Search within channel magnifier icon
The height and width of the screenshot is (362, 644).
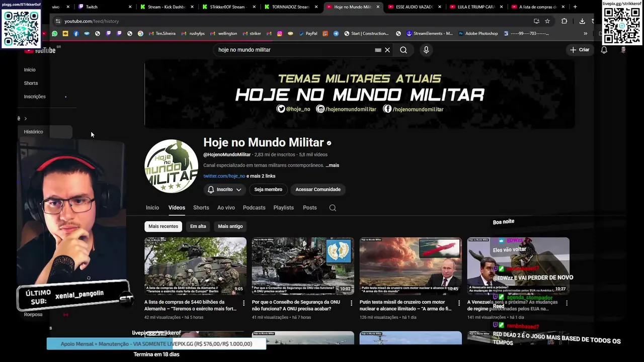pos(333,208)
